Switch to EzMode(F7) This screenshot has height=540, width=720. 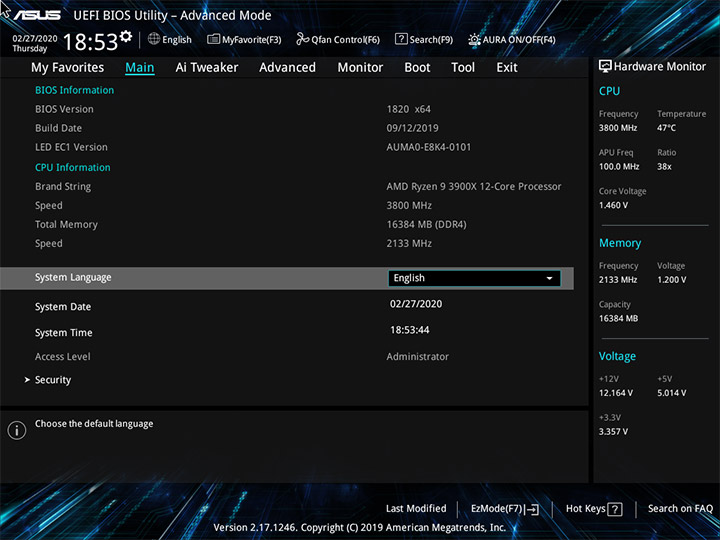tap(505, 509)
